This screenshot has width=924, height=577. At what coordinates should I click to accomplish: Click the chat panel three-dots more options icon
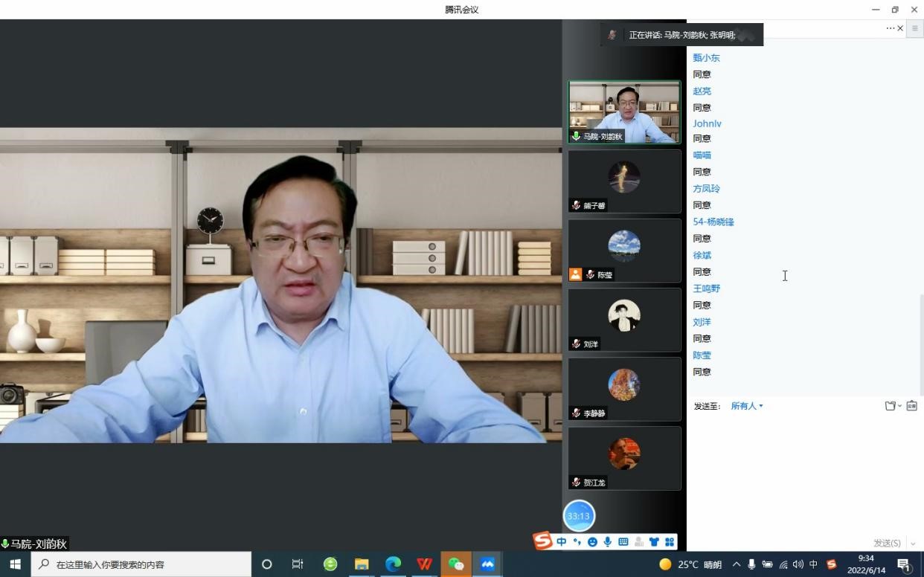(890, 28)
